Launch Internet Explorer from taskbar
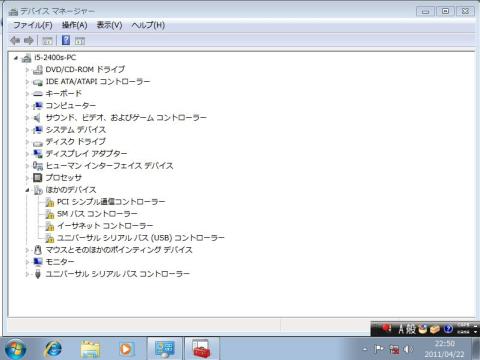 click(53, 349)
